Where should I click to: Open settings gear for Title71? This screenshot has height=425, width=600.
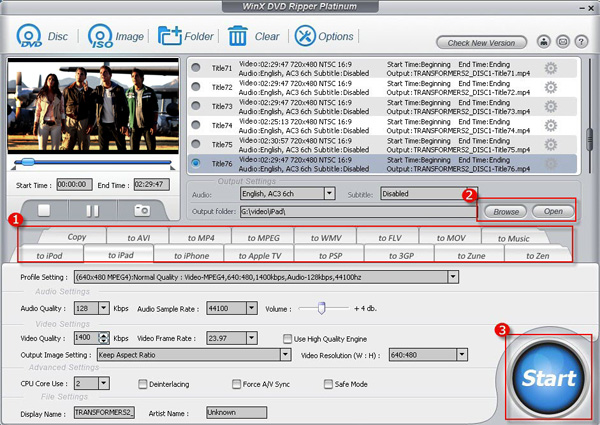(x=551, y=68)
